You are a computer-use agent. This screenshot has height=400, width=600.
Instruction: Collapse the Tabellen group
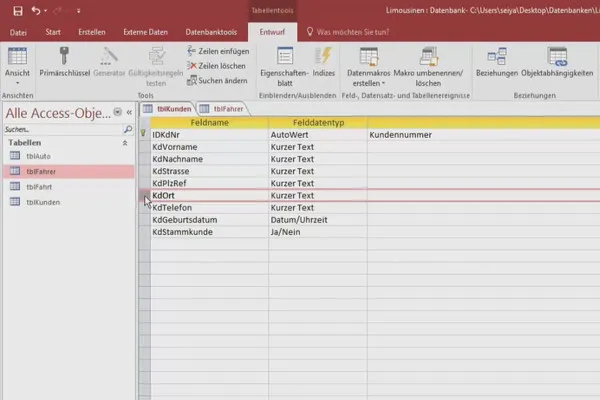[125, 143]
